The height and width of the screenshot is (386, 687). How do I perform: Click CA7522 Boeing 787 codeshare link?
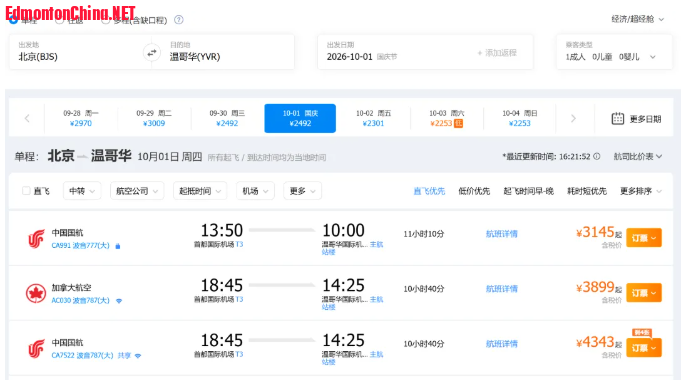(x=91, y=355)
